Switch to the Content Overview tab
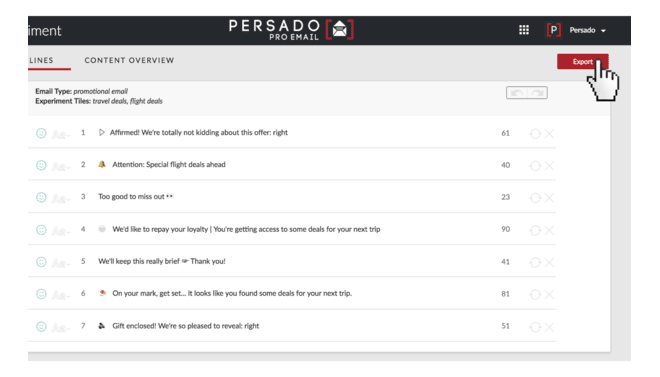660x377 pixels. tap(129, 60)
